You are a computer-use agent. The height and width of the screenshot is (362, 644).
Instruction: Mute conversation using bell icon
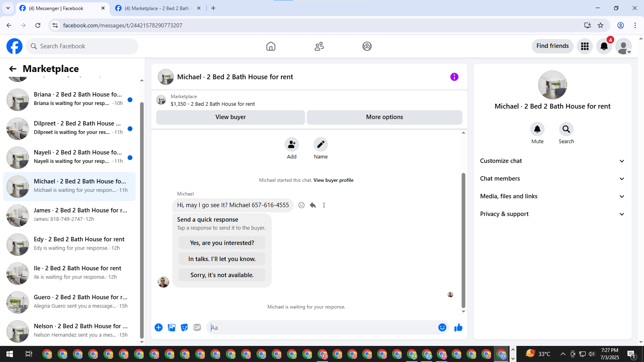tap(537, 129)
